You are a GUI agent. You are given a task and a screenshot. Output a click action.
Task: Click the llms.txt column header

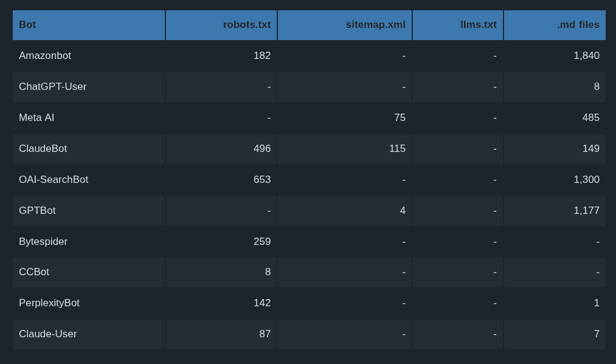pos(478,25)
